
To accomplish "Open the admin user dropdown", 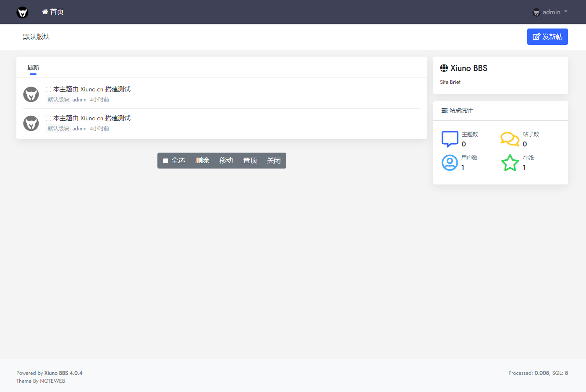I will (550, 12).
